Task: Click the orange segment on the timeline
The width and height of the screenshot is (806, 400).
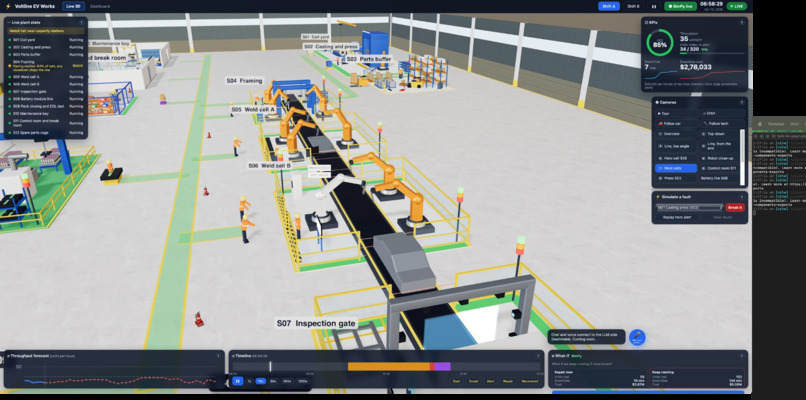Action: click(x=389, y=367)
